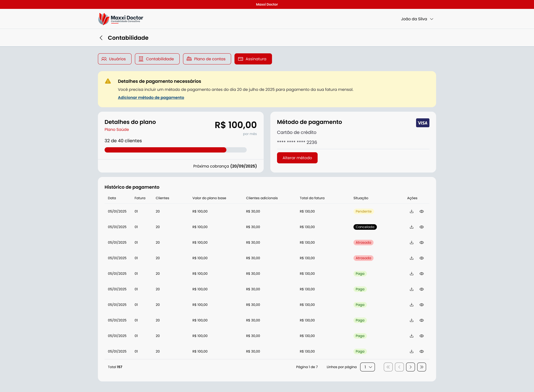The width and height of the screenshot is (534, 392).
Task: Go to the next page of invoices
Action: click(x=411, y=367)
